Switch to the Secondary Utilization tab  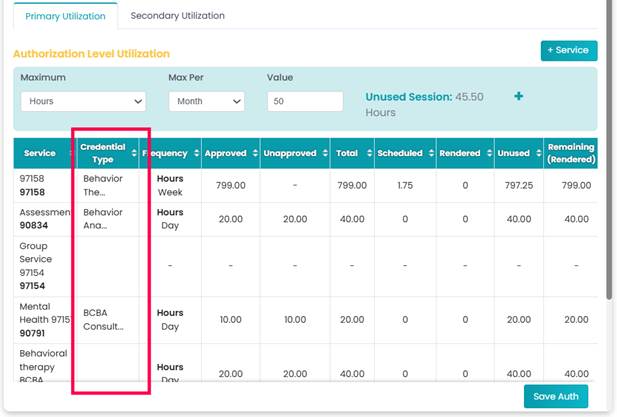point(177,16)
